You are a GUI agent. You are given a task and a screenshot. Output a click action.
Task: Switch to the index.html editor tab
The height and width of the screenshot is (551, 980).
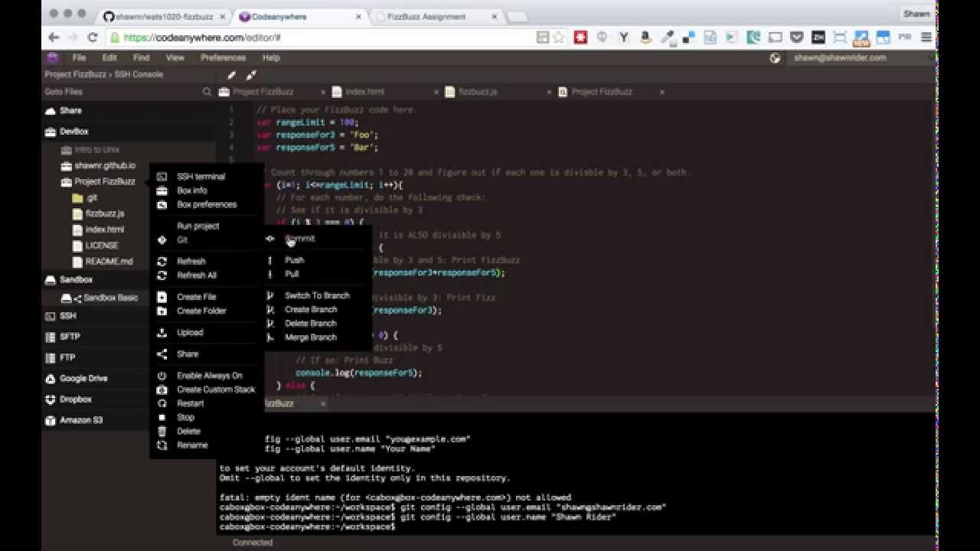tap(364, 92)
